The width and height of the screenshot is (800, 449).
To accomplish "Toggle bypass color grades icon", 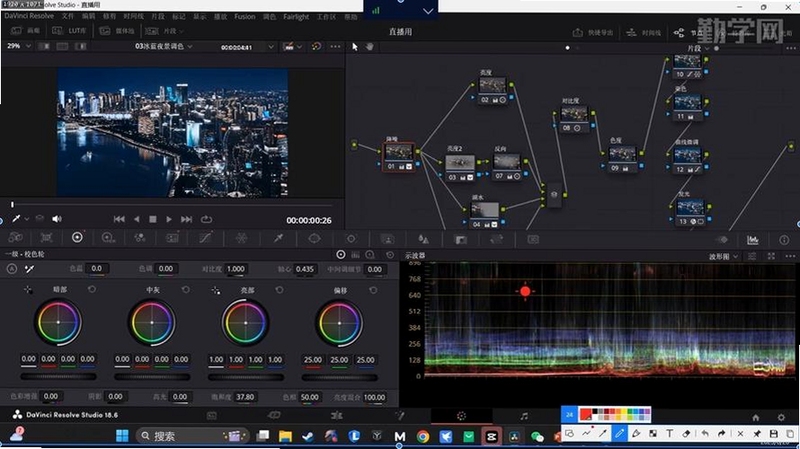I will tap(316, 46).
